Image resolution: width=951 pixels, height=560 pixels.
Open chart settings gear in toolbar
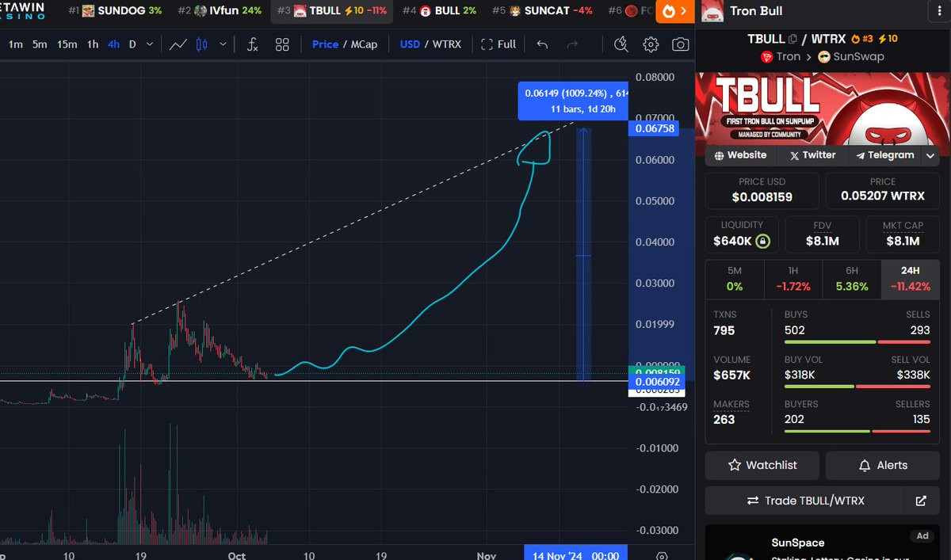click(x=651, y=44)
